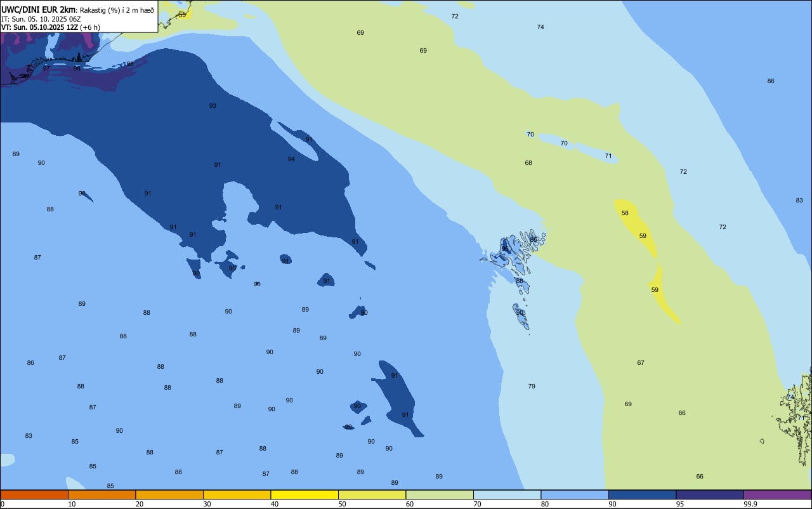Pick the 80–90 light blue legend swatch
The width and height of the screenshot is (812, 509).
pos(575,494)
